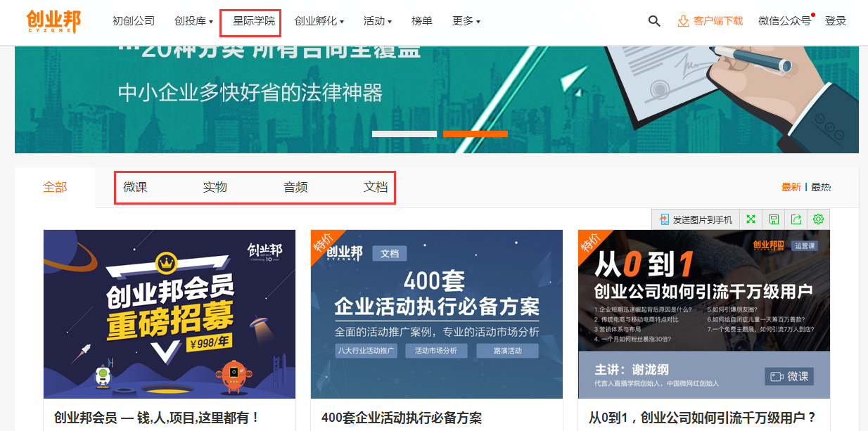Switch to the 实物 tab

point(215,187)
